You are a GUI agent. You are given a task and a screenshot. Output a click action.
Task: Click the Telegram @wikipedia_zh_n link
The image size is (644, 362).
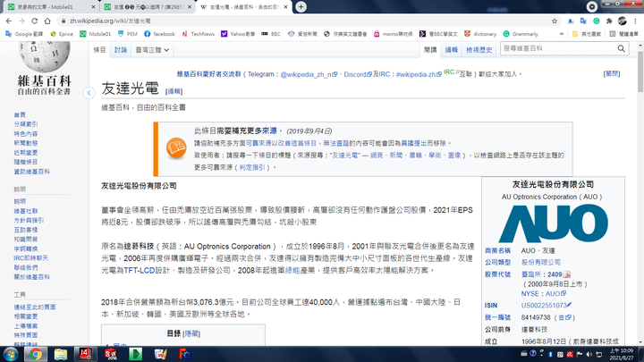(309, 74)
